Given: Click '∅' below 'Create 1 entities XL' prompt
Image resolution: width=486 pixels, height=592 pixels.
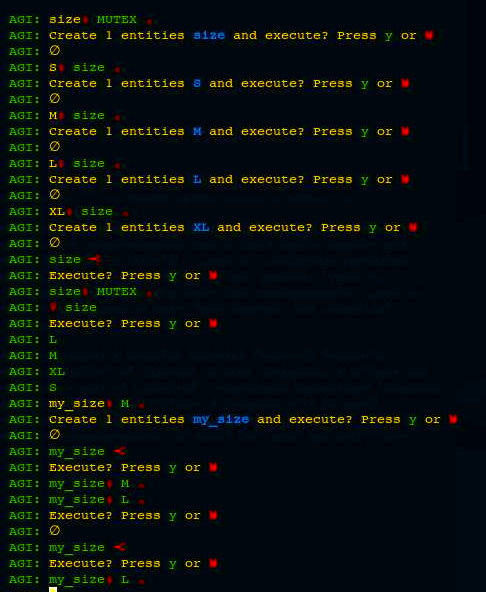Looking at the screenshot, I should coord(54,243).
